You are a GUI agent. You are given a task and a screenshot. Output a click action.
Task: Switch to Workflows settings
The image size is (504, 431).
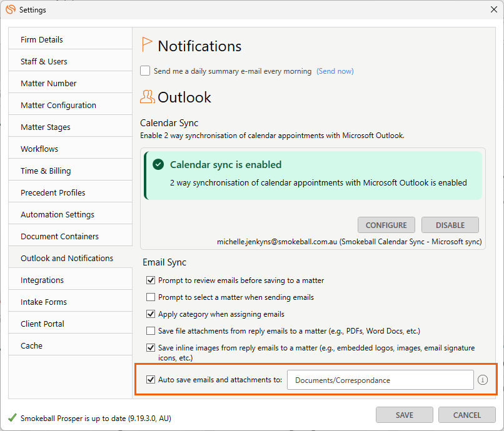(x=71, y=149)
